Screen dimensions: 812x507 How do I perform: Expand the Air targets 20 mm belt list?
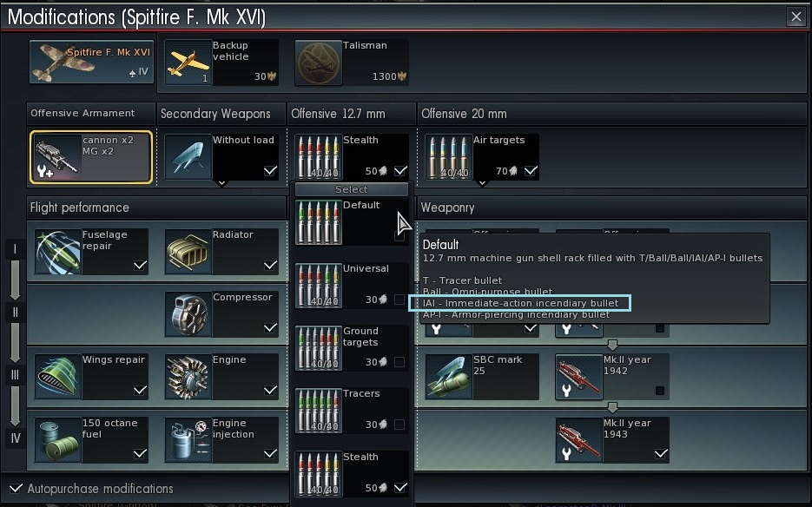click(482, 183)
